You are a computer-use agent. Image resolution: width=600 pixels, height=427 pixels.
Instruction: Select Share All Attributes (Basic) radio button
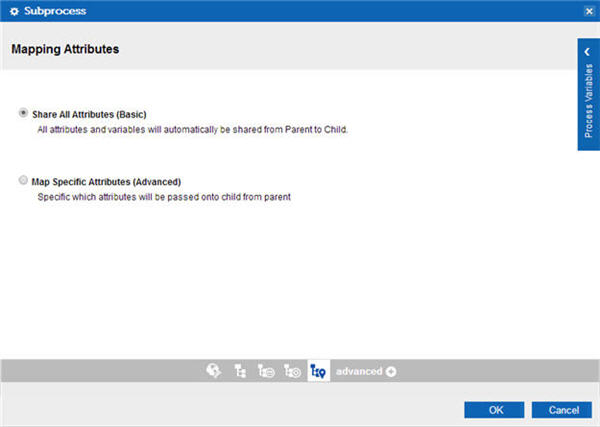(23, 113)
